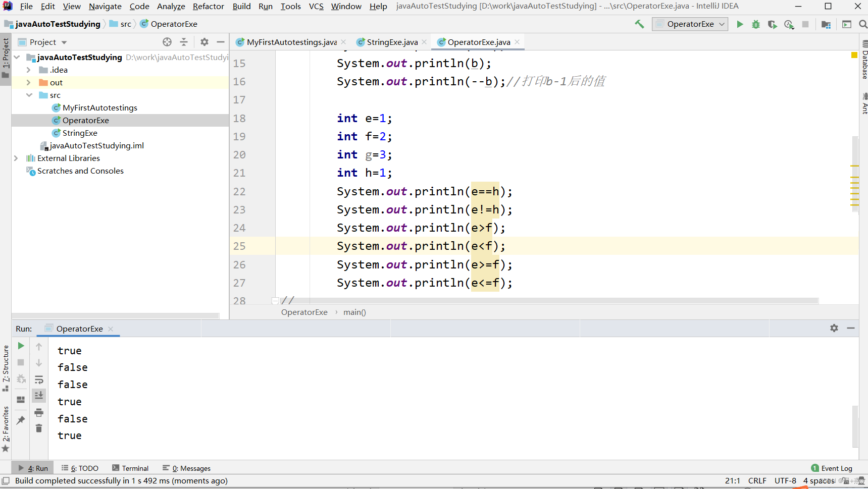
Task: Open the Terminal tool window
Action: [130, 468]
